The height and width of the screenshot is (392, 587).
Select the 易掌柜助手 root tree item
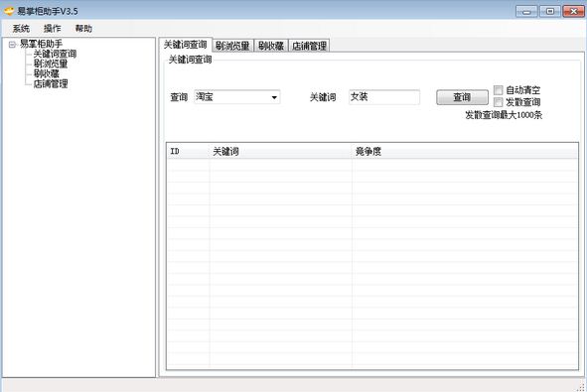[x=41, y=44]
